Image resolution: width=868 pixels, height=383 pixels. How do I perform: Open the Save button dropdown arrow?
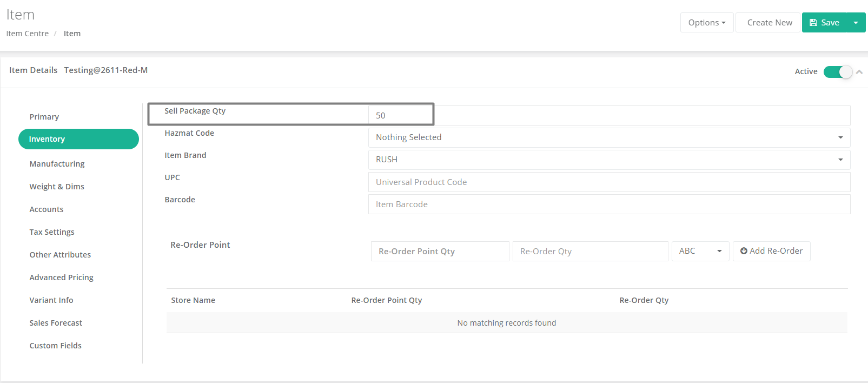point(856,23)
